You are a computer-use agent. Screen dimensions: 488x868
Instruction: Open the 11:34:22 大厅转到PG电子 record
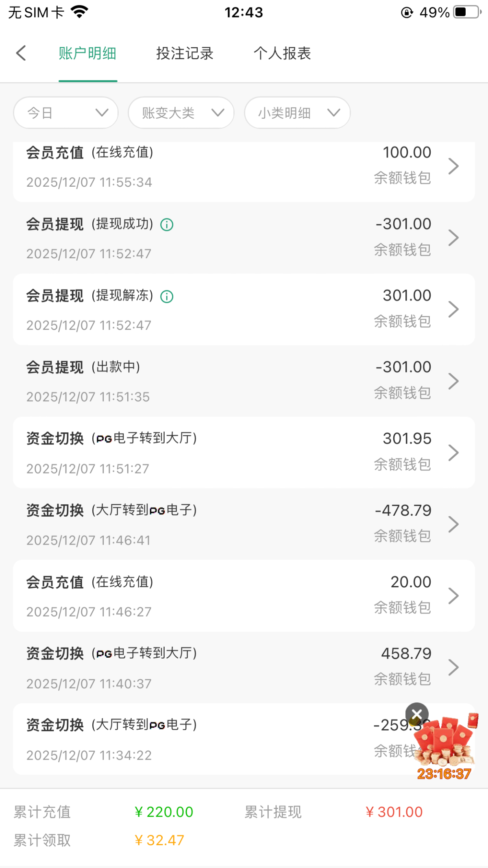tap(203, 739)
